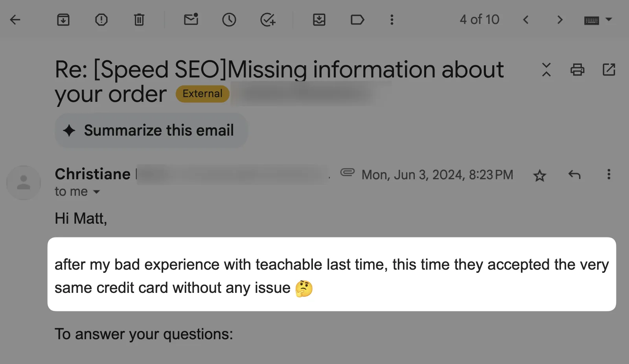Expand the 'to me' recipient details
This screenshot has width=629, height=364.
pyautogui.click(x=77, y=192)
